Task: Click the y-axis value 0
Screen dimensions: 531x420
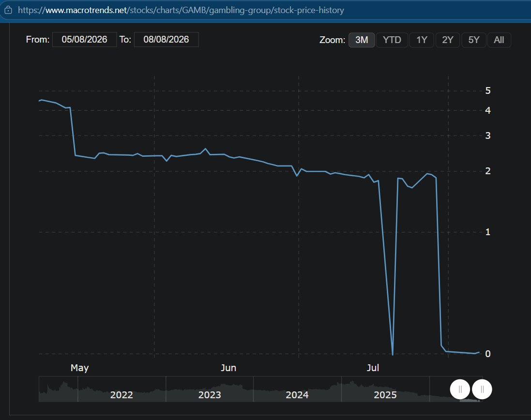Action: 487,354
